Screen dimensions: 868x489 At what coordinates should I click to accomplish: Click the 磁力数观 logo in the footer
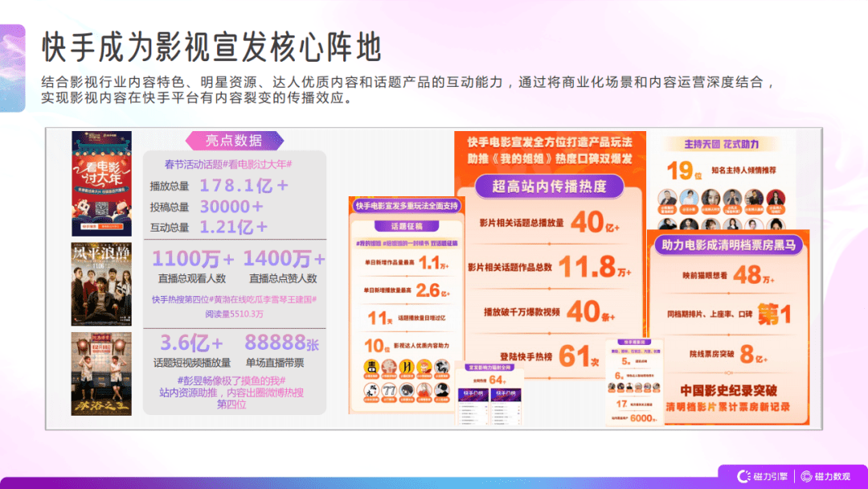tap(825, 476)
